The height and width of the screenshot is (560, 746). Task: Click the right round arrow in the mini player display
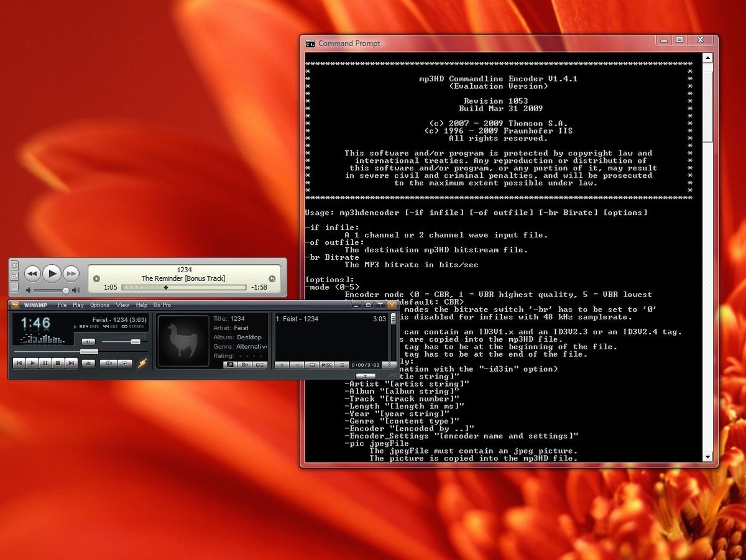click(272, 279)
